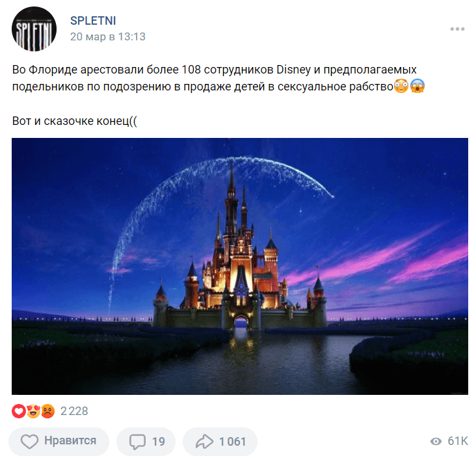Click the 61K view counter
This screenshot has width=476, height=458.
point(458,441)
